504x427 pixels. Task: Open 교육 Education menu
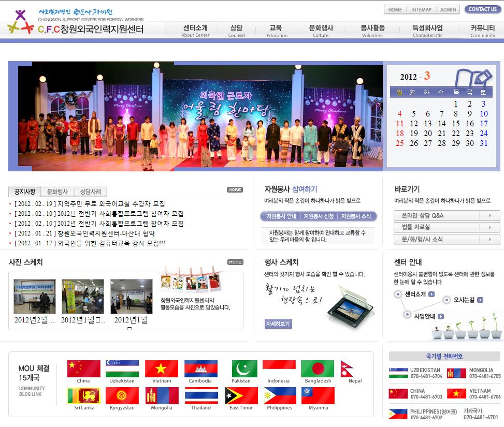point(277,31)
